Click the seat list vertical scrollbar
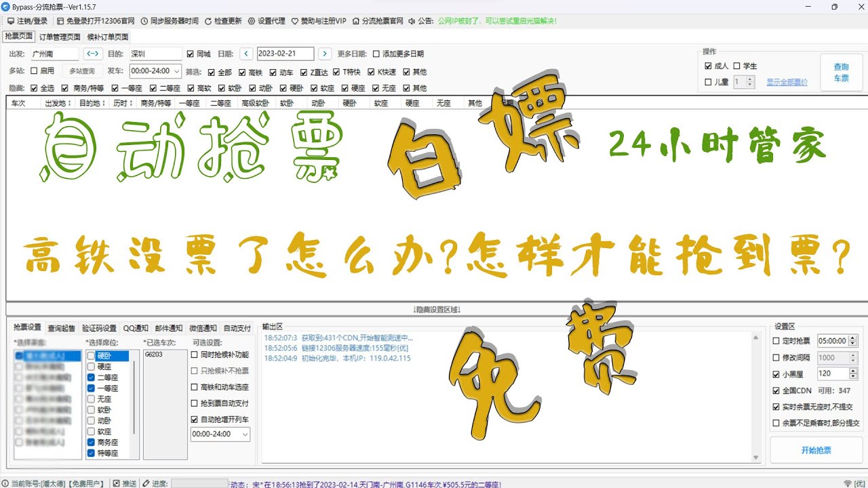 coord(134,396)
